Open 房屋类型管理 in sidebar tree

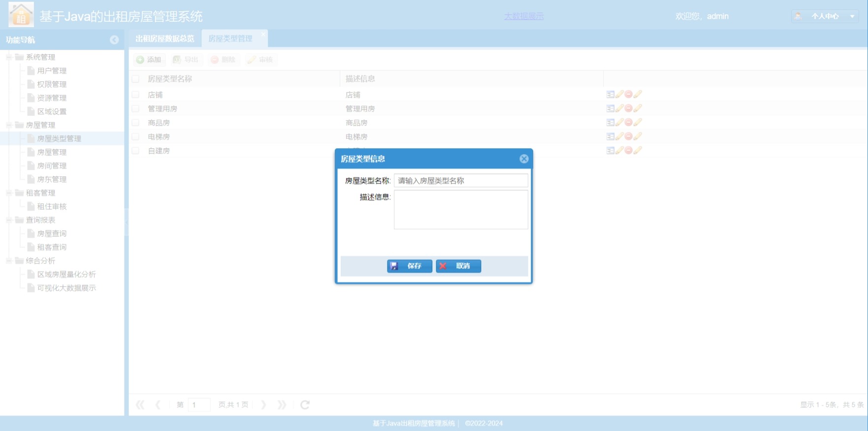(59, 138)
